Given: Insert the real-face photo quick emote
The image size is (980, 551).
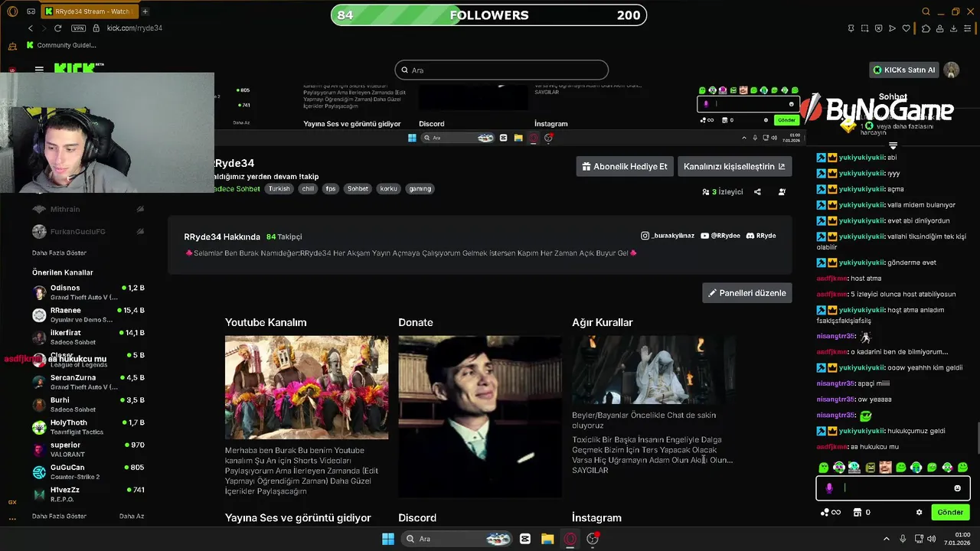Looking at the screenshot, I should [x=885, y=467].
